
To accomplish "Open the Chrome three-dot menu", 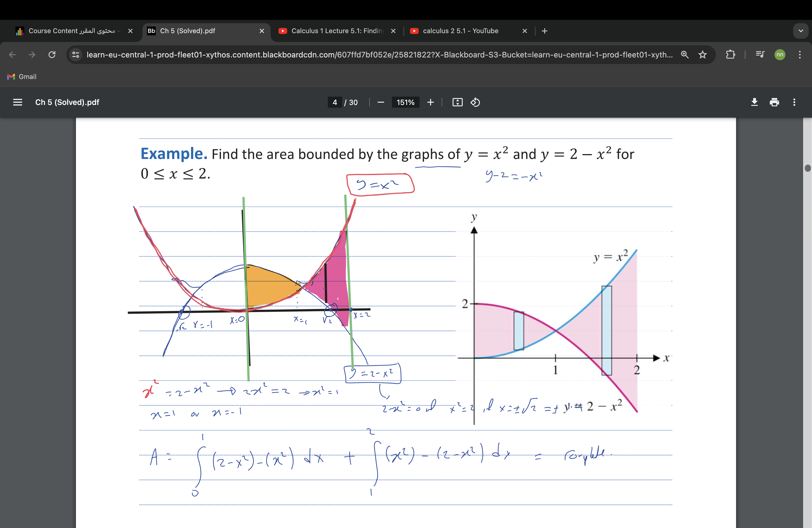I will click(x=800, y=55).
